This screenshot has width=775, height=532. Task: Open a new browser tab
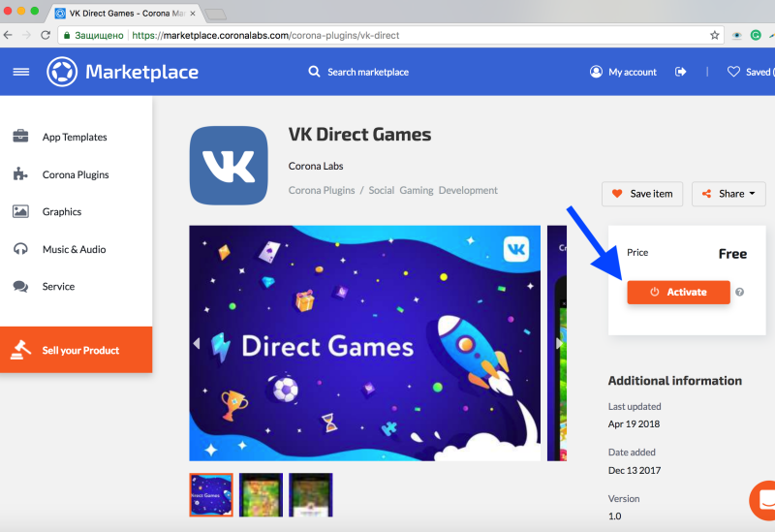(216, 15)
